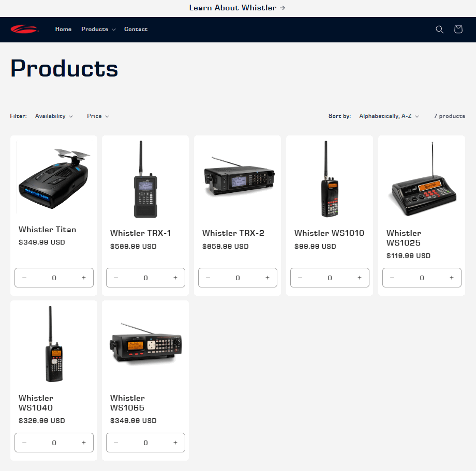Increase quantity for Whistler WS1065
Viewport: 476px width, 471px height.
point(175,443)
